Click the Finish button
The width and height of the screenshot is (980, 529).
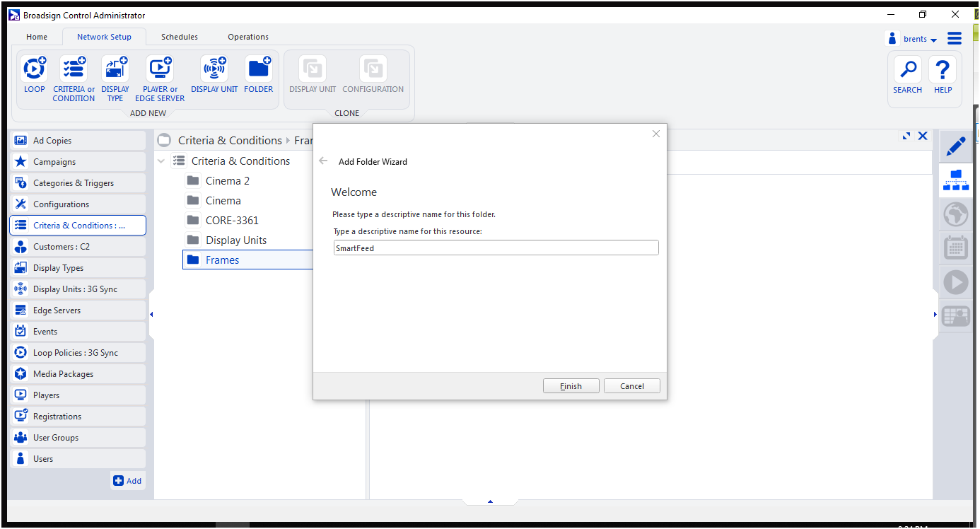click(x=571, y=386)
